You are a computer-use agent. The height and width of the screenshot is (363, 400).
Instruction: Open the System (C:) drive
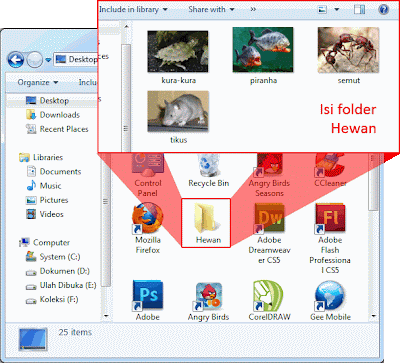tap(53, 257)
